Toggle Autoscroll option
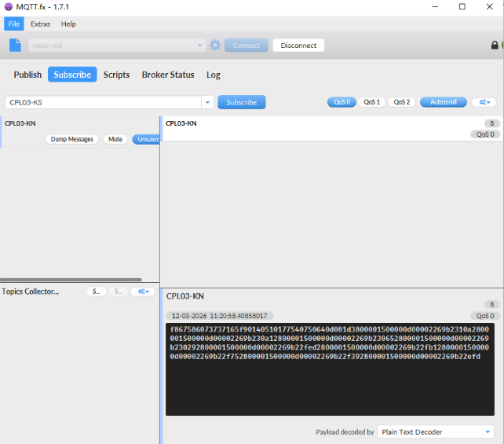The width and height of the screenshot is (504, 444). [x=444, y=102]
